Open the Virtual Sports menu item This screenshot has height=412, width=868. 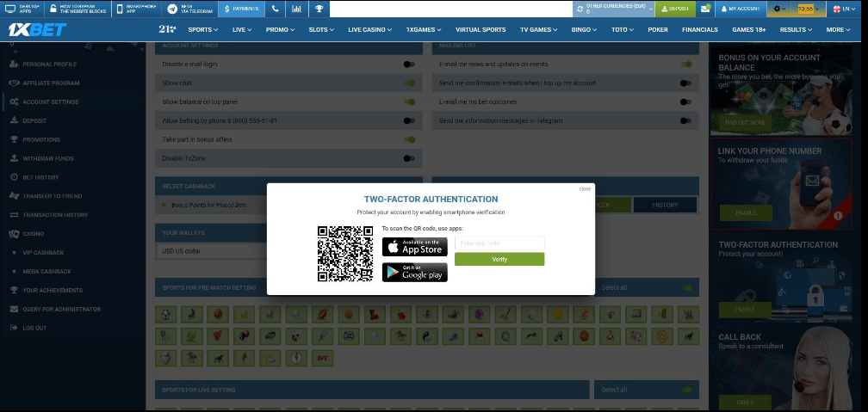point(480,30)
